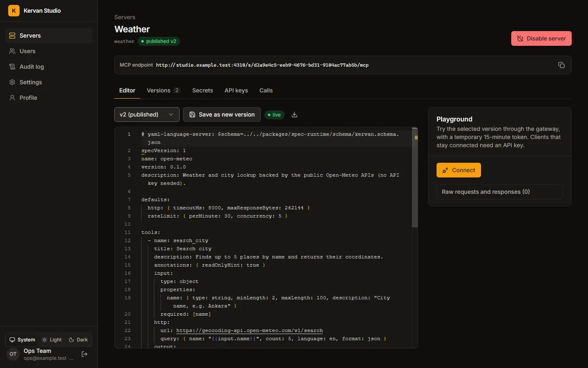Click the 'defaults:' line in editor

pyautogui.click(x=156, y=200)
